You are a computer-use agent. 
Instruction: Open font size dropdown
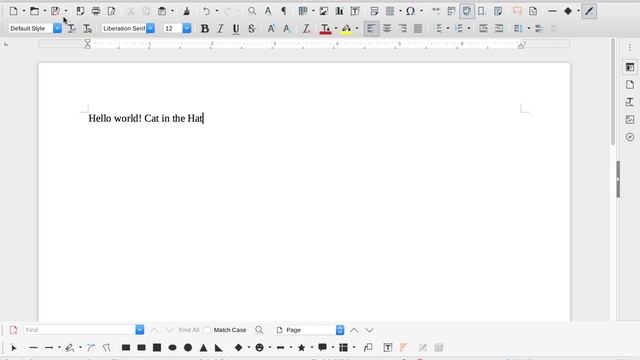tap(187, 28)
